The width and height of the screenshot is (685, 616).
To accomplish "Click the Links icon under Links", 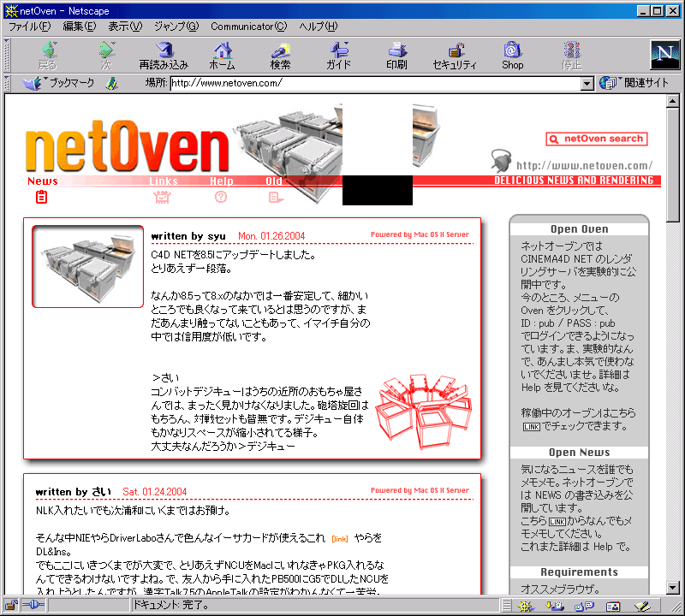I will pyautogui.click(x=162, y=198).
